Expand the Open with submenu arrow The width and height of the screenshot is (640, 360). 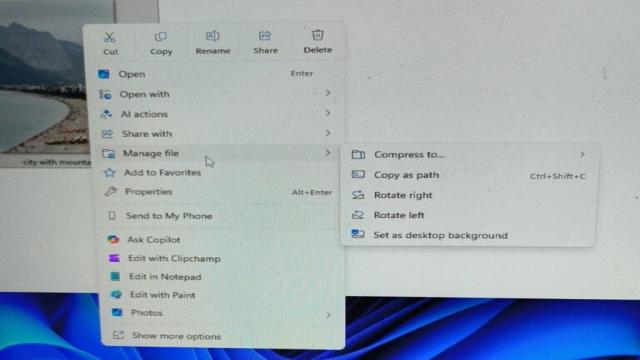[328, 93]
